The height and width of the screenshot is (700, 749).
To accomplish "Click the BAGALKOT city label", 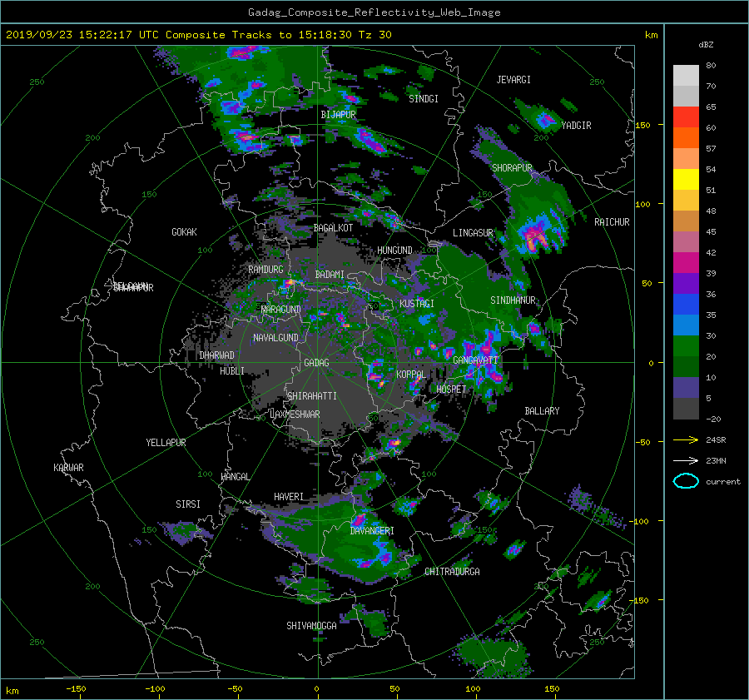I will point(333,228).
